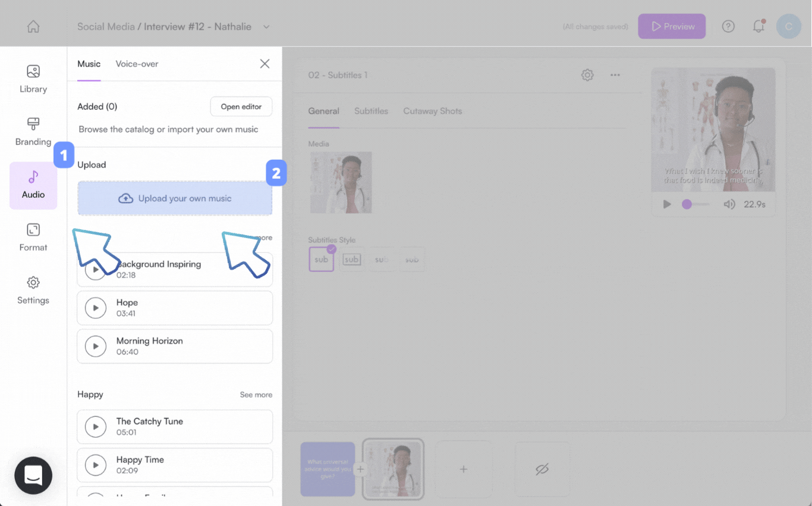Screen dimensions: 812x506
Task: Open the Media thumbnail in General tab
Action: (x=341, y=182)
